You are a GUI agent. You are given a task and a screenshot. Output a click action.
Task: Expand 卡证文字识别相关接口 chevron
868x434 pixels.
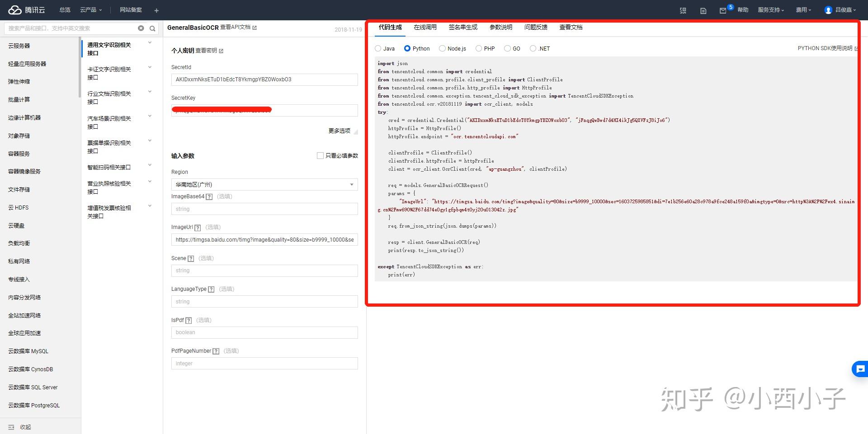(150, 67)
